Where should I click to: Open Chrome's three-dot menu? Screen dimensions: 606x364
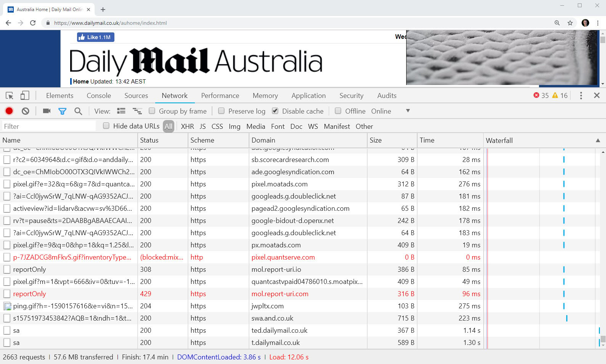pyautogui.click(x=598, y=23)
